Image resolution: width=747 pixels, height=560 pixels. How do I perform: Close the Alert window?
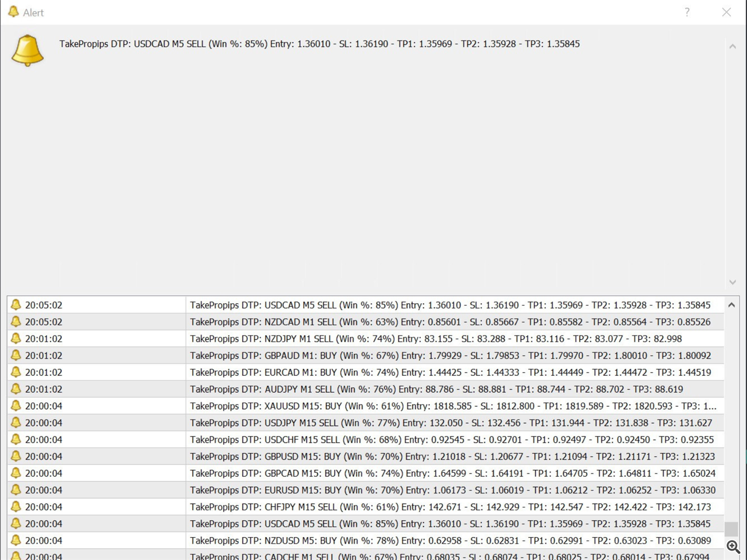pos(726,12)
